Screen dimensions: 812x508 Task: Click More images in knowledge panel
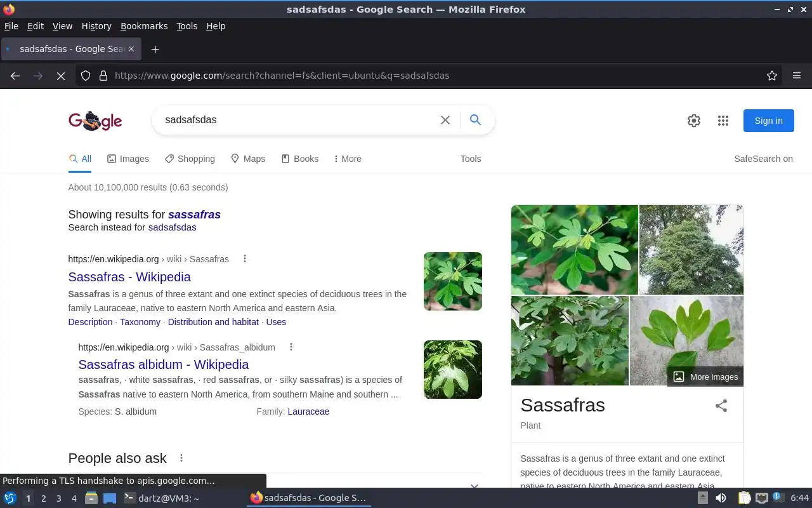click(705, 377)
